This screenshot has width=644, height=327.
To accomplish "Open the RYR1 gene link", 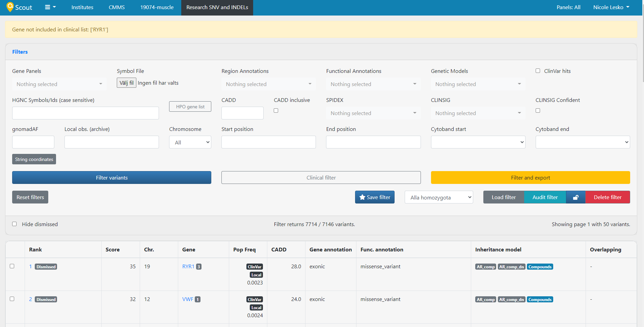I will [x=188, y=267].
